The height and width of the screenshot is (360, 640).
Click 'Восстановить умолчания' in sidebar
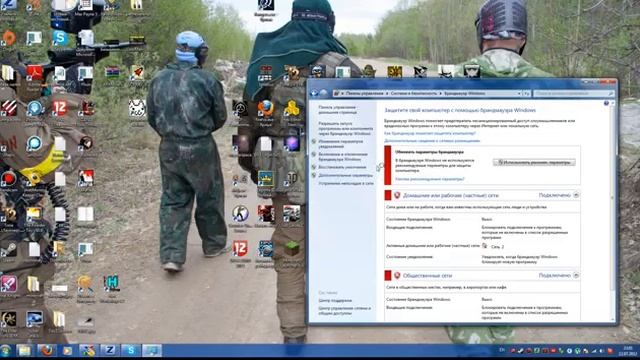click(x=342, y=167)
